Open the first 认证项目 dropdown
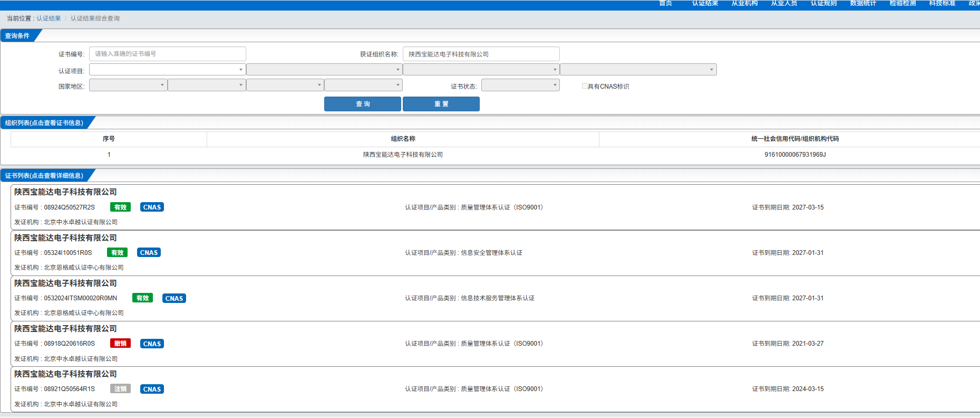980x418 pixels. coord(167,70)
